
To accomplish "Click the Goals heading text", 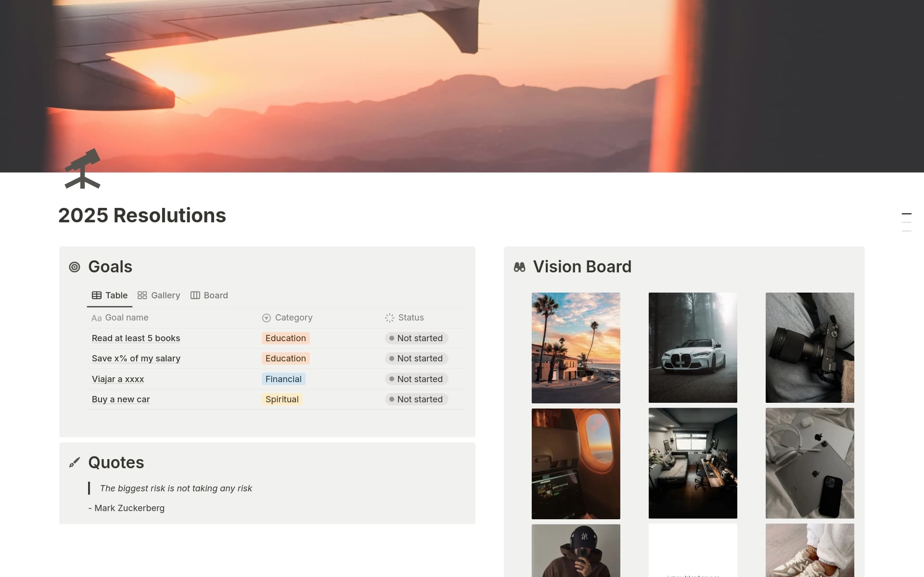I will click(x=110, y=267).
